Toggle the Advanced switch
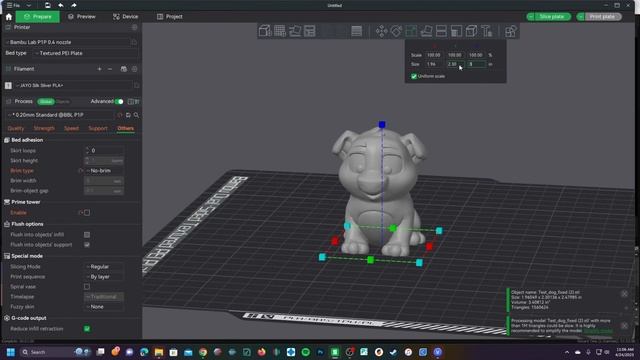The image size is (640, 360). coord(119,101)
